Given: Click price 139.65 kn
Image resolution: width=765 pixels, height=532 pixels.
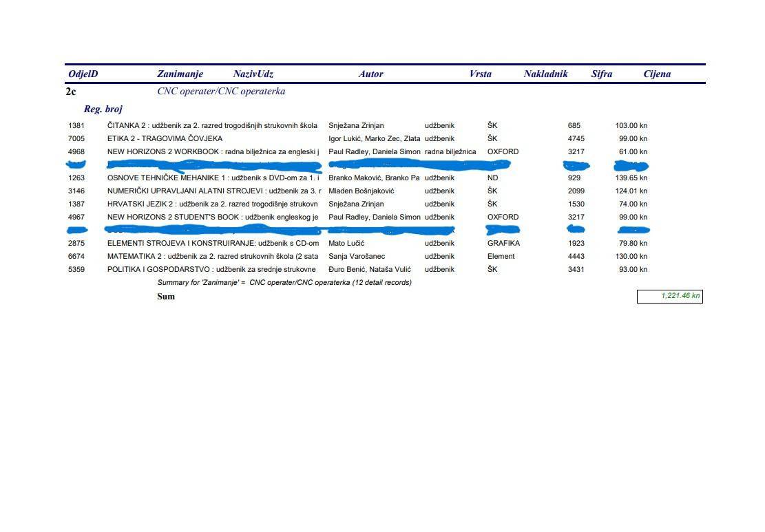Looking at the screenshot, I should click(x=631, y=178).
